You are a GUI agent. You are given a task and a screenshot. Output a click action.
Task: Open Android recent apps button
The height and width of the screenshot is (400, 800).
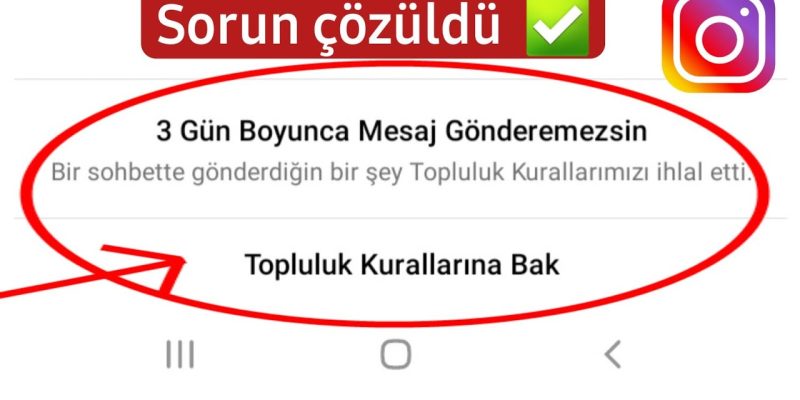click(x=180, y=355)
